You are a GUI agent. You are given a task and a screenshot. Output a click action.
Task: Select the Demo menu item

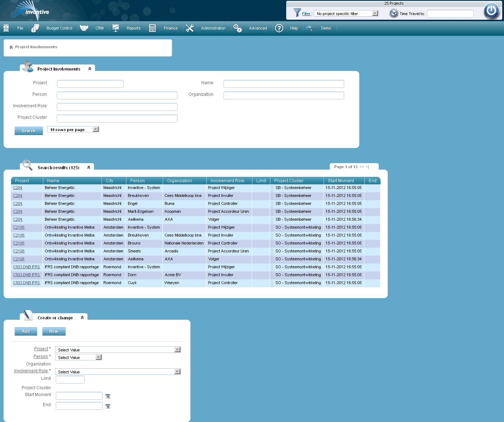326,28
